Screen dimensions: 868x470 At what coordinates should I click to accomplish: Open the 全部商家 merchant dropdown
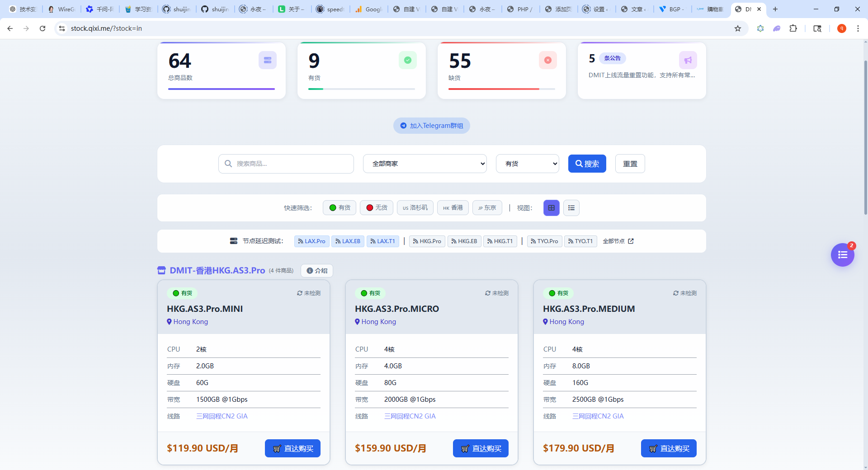pyautogui.click(x=425, y=164)
